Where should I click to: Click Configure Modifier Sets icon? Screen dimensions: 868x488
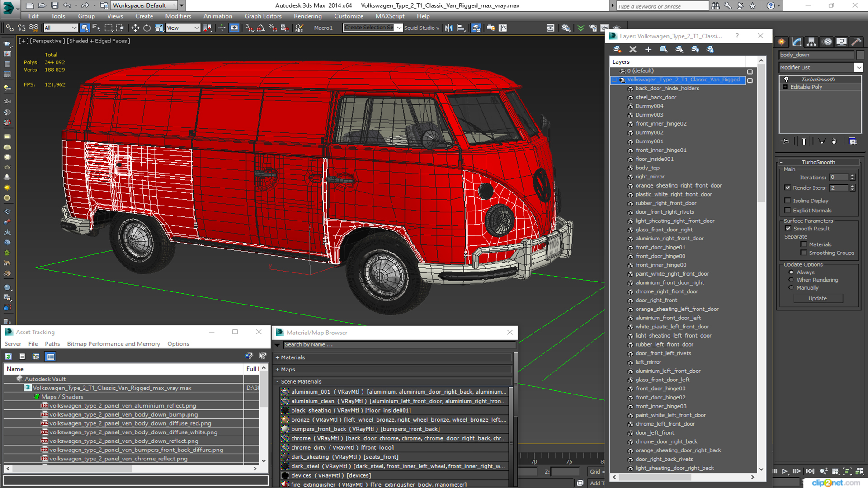click(x=853, y=141)
